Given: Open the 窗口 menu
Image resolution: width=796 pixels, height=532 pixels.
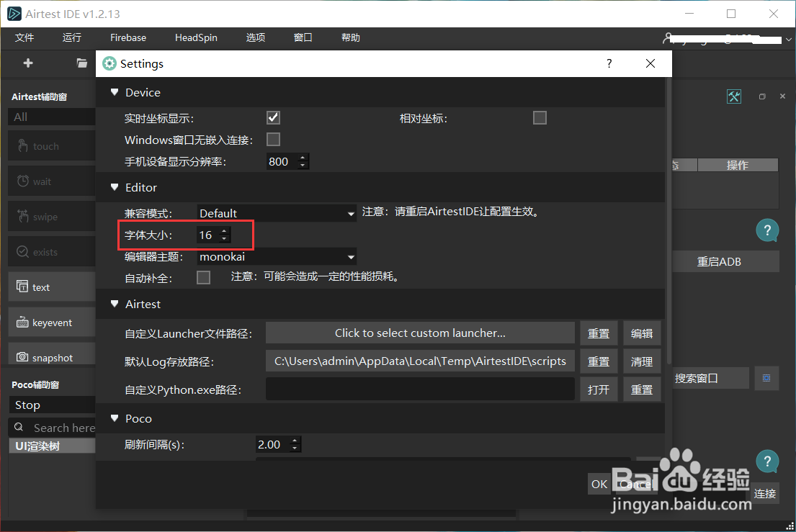Looking at the screenshot, I should point(303,37).
